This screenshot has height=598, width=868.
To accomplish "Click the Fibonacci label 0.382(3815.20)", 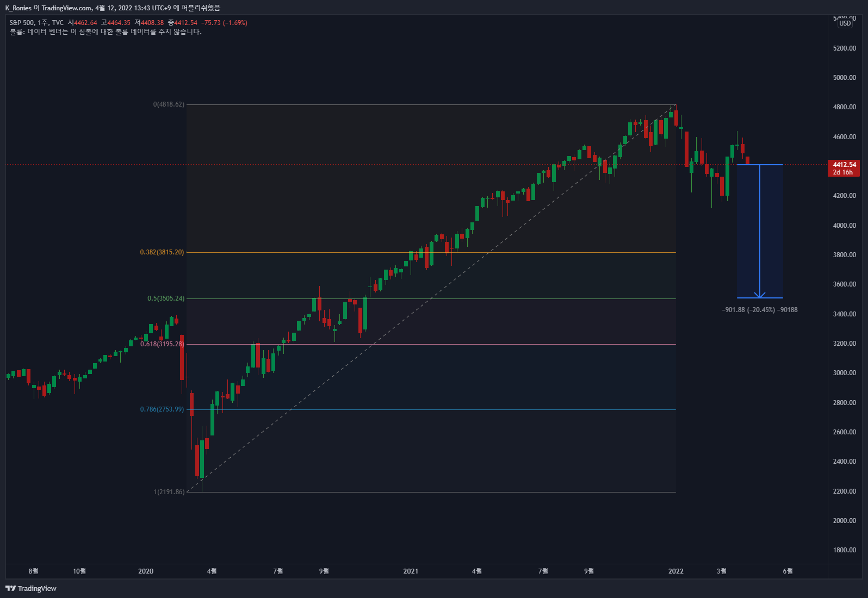I will (x=162, y=252).
